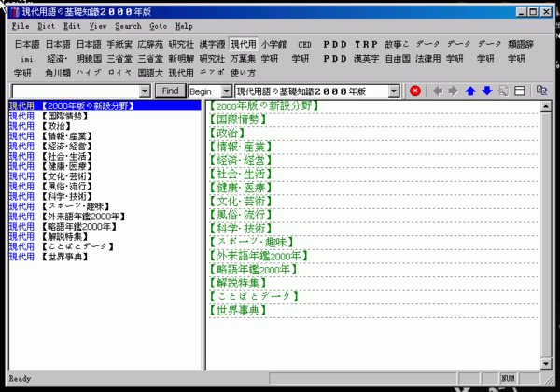Open the Help menu
560x392 pixels.
(184, 26)
